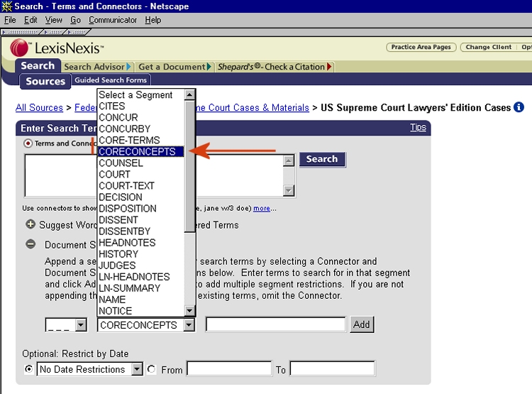Open the File menu
Viewport: 532px width, 394px height.
pyautogui.click(x=10, y=20)
